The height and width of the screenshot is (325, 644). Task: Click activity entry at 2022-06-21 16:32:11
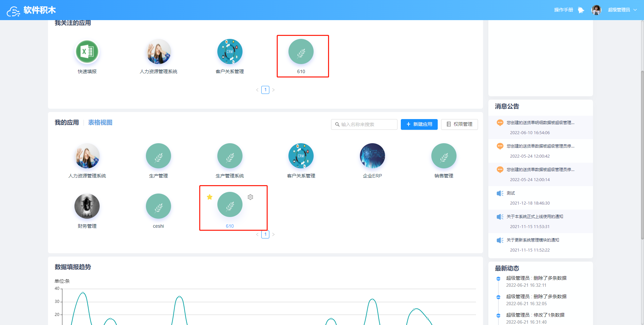536,281
